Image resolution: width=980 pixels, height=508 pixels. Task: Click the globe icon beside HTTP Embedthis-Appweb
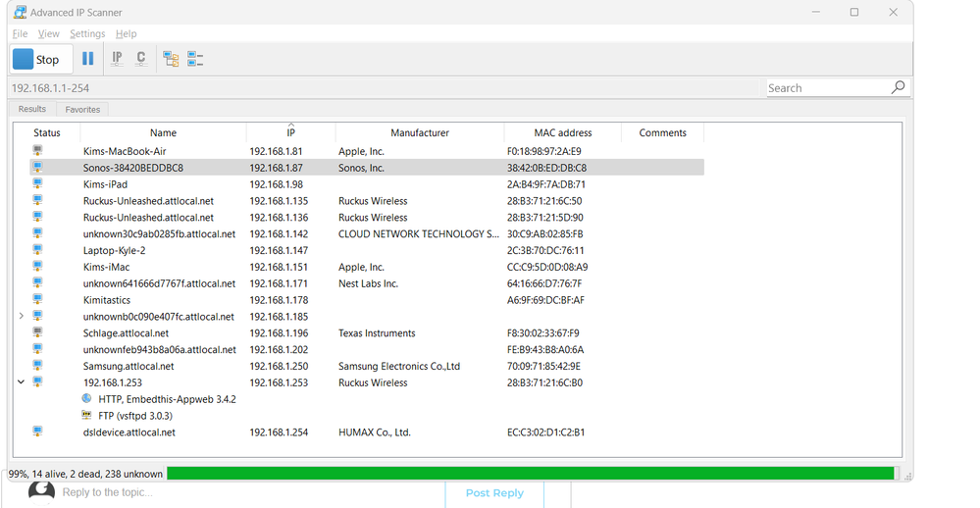(87, 399)
